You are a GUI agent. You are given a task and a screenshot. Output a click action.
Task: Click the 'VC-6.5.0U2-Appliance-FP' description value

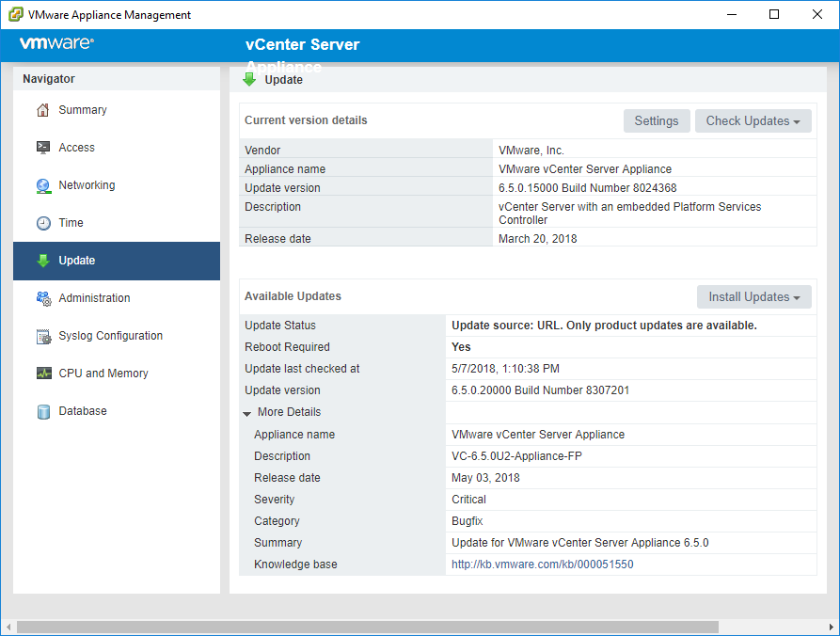[x=516, y=456]
